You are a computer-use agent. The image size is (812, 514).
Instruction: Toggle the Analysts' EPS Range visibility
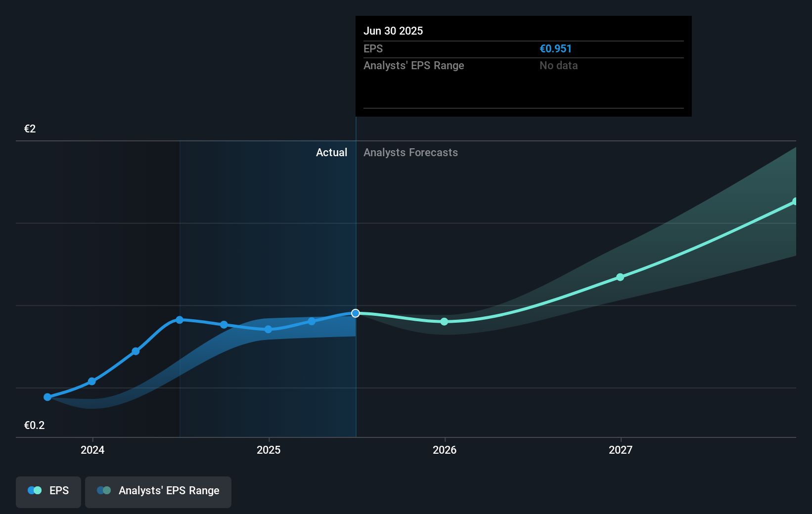[158, 491]
